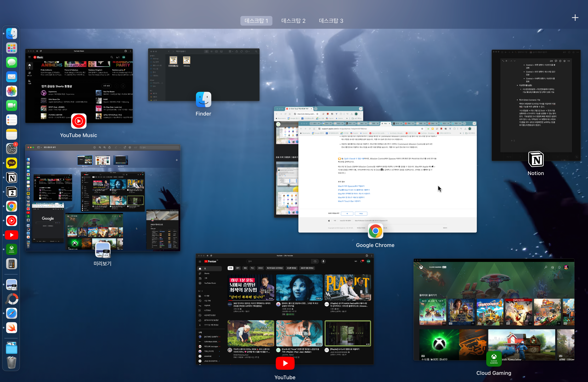588x382 pixels.
Task: Switch to 데스크탑 2 space
Action: [x=293, y=21]
